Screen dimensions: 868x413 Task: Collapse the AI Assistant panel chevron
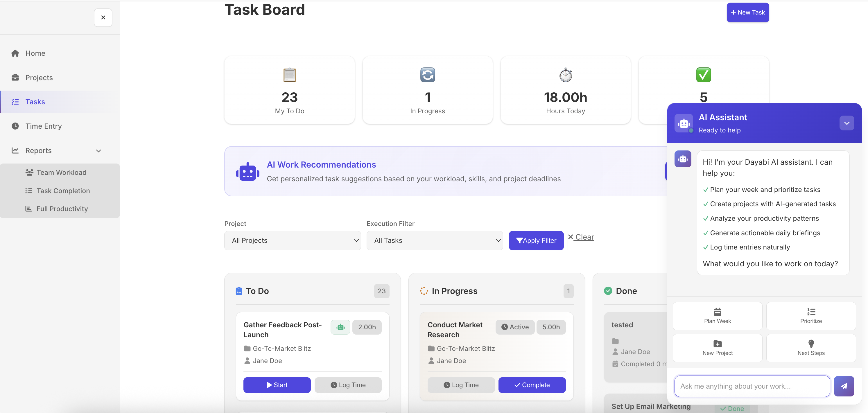click(x=847, y=123)
